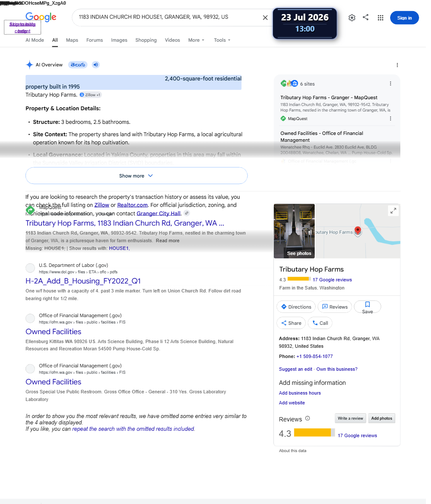Click the Add business hours link
Image resolution: width=431 pixels, height=504 pixels.
(x=300, y=393)
